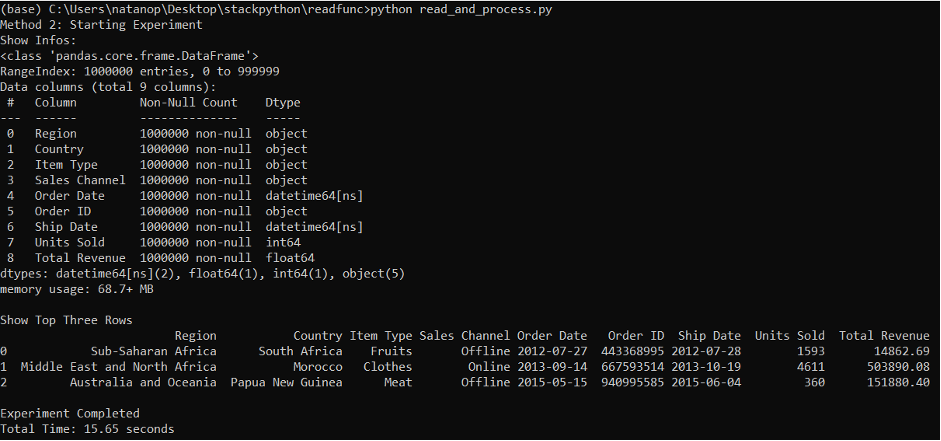Click datetime64[ns] dtype on Order Date row
Viewport: 941px width, 441px height.
314,196
